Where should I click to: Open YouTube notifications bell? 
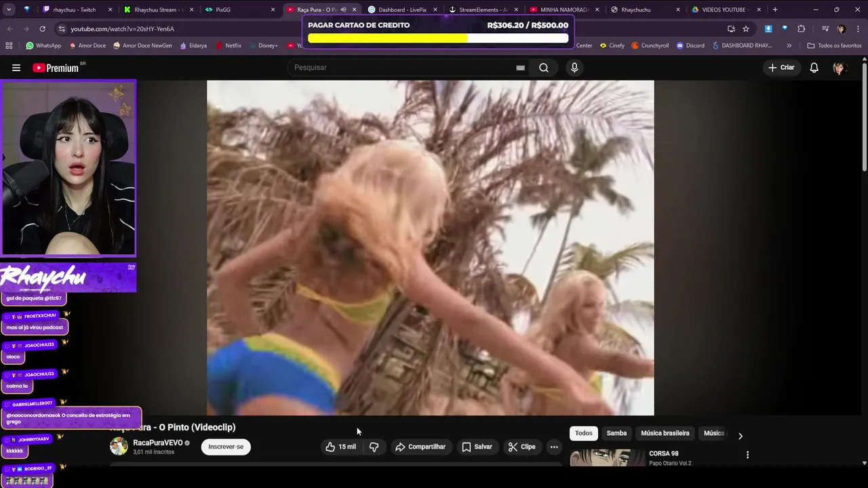(814, 68)
